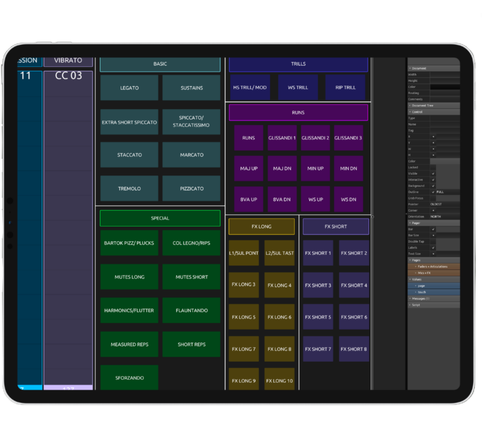Viewport: 482px width, 448px height.
Task: Collapse the Values section
Action: pos(433,279)
